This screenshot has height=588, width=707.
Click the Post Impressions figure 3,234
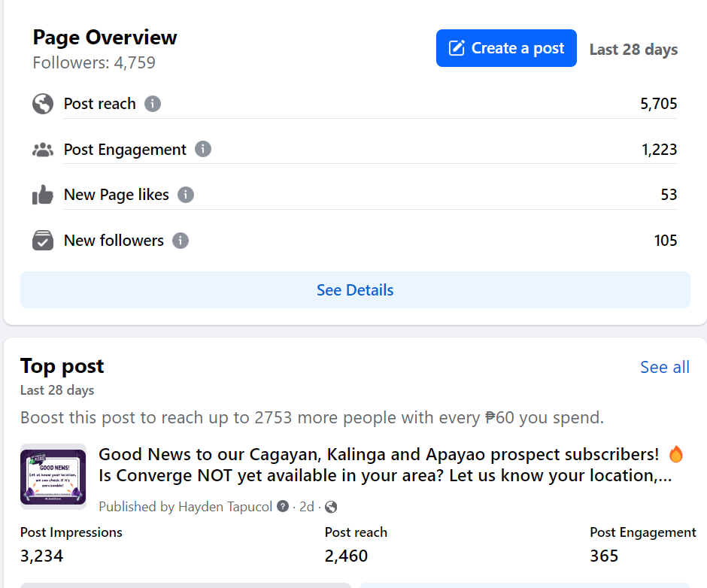point(42,556)
